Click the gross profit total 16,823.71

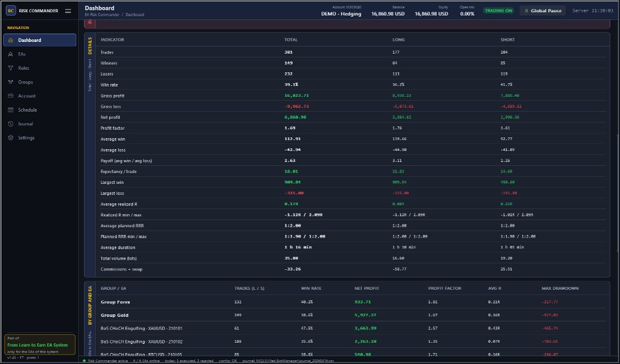(296, 96)
